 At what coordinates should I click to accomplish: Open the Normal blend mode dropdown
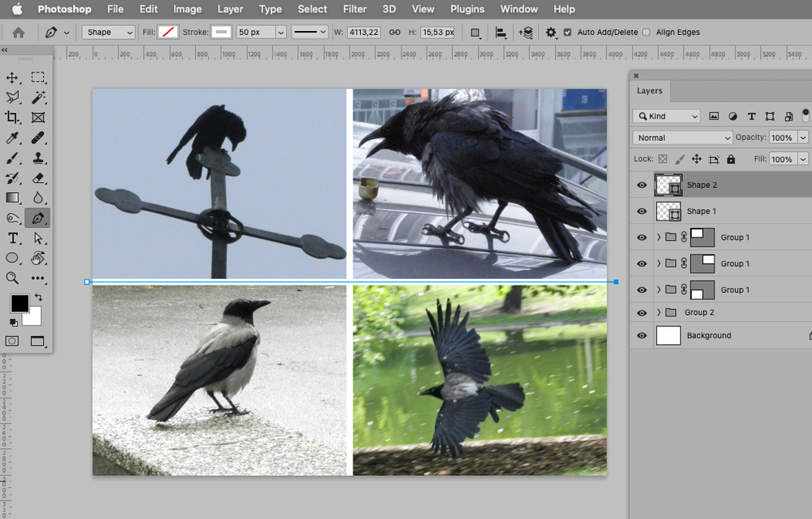682,137
